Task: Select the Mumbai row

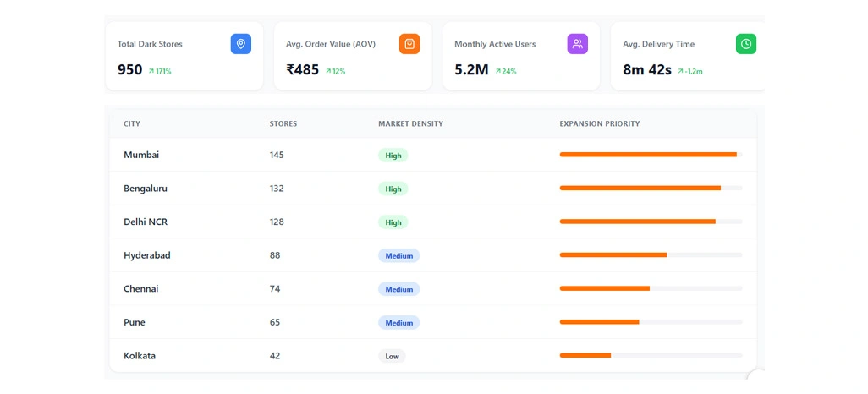Action: pyautogui.click(x=141, y=156)
